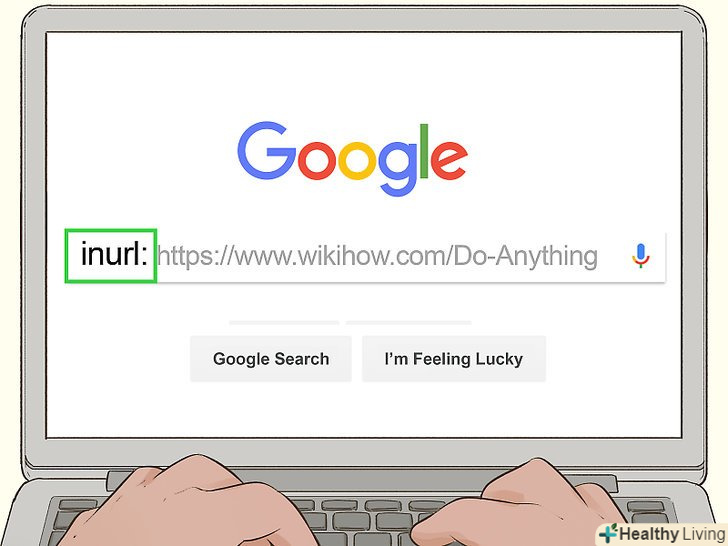The image size is (728, 546).
Task: Click the green letter l in logo
Action: (424, 151)
